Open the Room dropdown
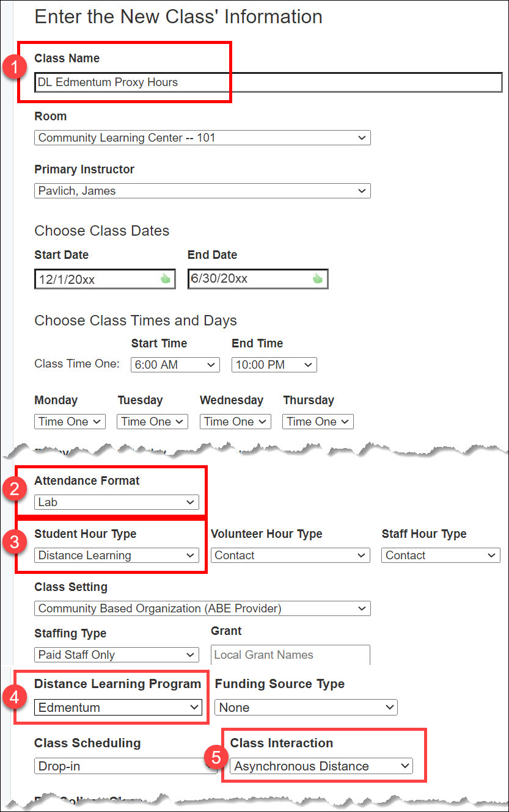Viewport: 509px width, 812px height. 202,138
